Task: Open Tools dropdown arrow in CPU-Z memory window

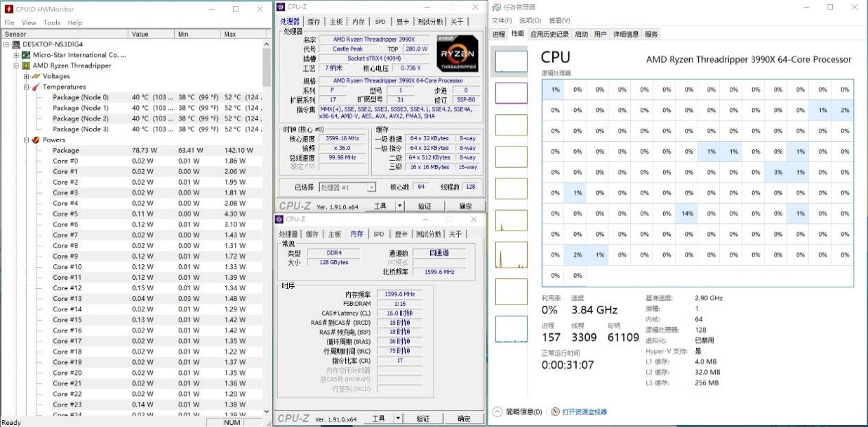Action: pos(399,418)
